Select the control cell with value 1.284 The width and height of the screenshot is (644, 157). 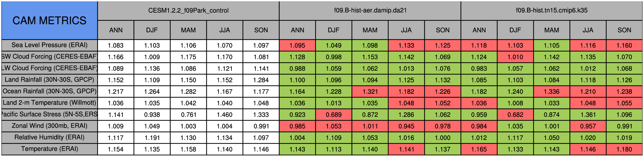(x=261, y=80)
